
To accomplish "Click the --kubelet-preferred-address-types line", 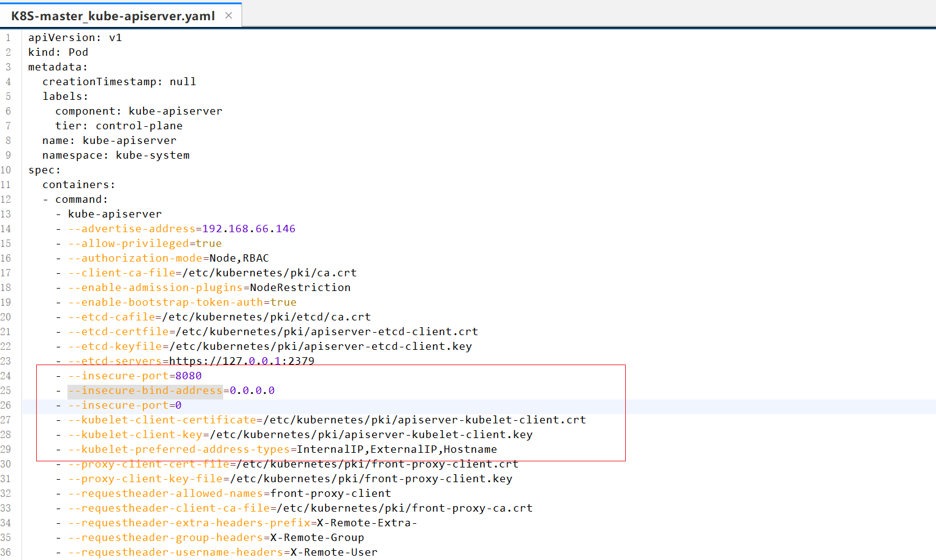I will point(282,449).
